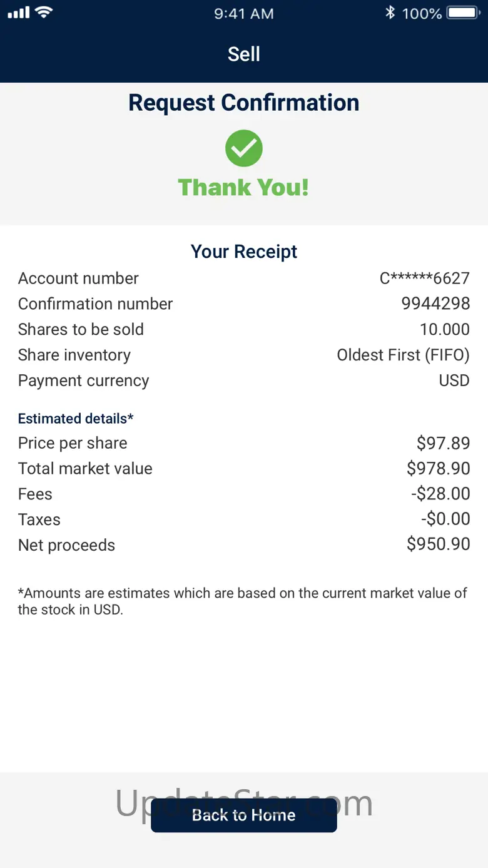488x868 pixels.
Task: Tap the $950.90 net proceeds amount
Action: coord(438,544)
